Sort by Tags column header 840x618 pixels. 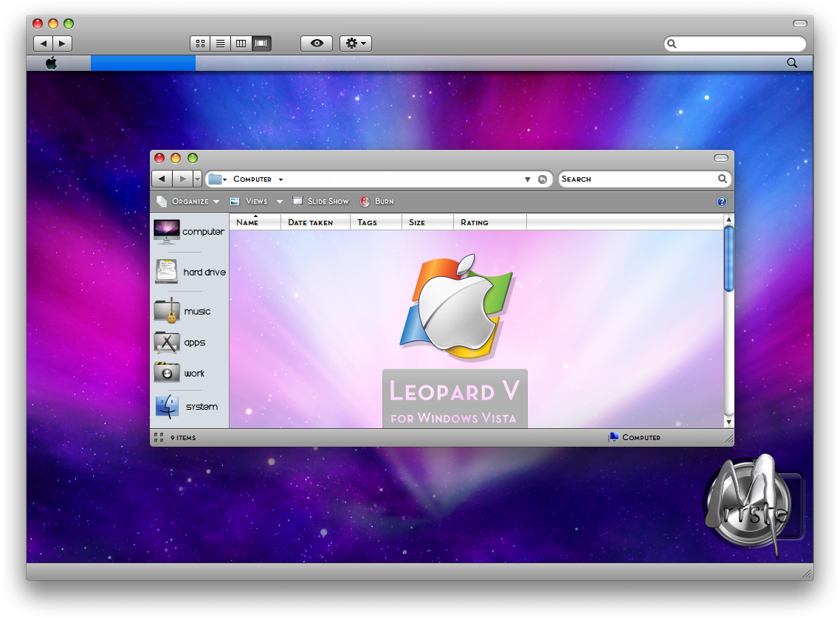point(376,222)
